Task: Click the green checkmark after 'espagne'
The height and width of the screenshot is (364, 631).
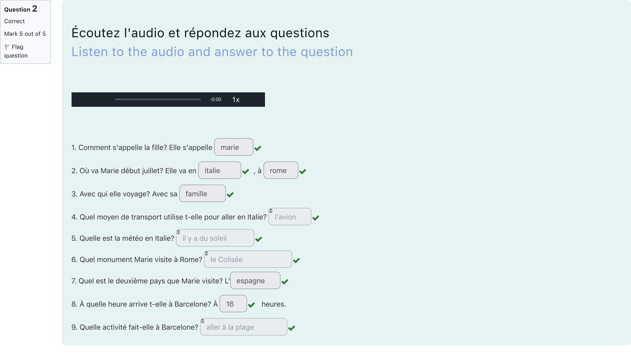Action: coord(285,281)
